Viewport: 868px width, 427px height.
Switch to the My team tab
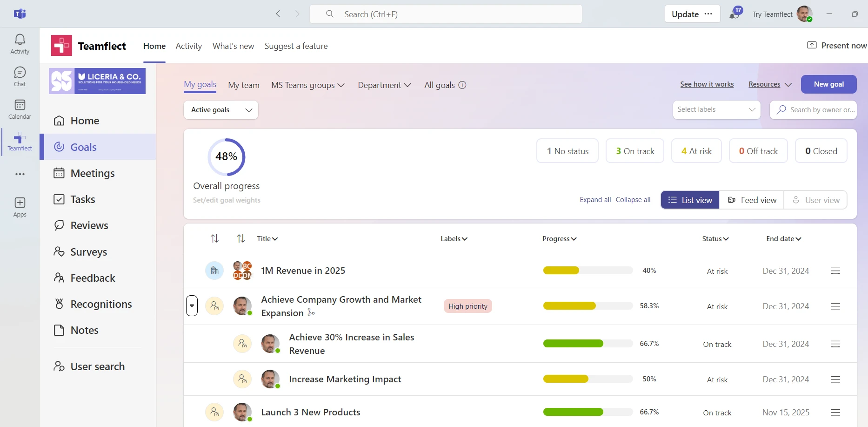click(244, 85)
